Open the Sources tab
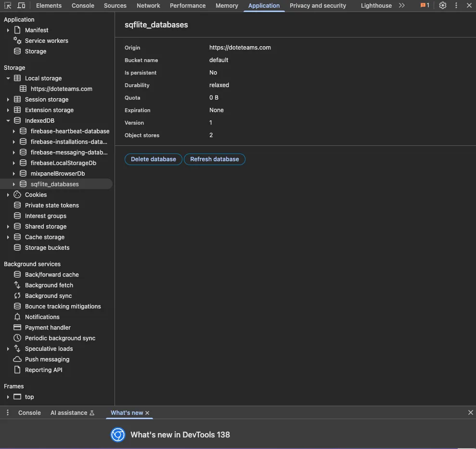The image size is (476, 449). [115, 5]
